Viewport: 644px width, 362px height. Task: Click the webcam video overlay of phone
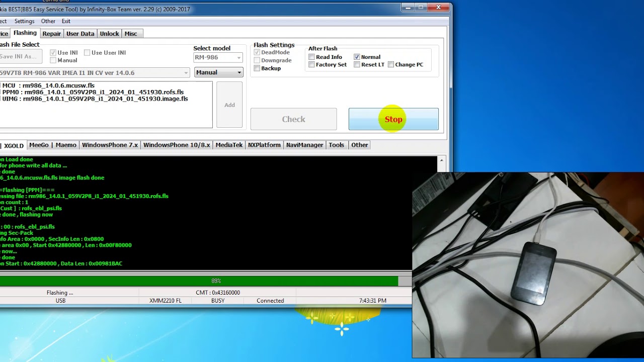coord(528,265)
